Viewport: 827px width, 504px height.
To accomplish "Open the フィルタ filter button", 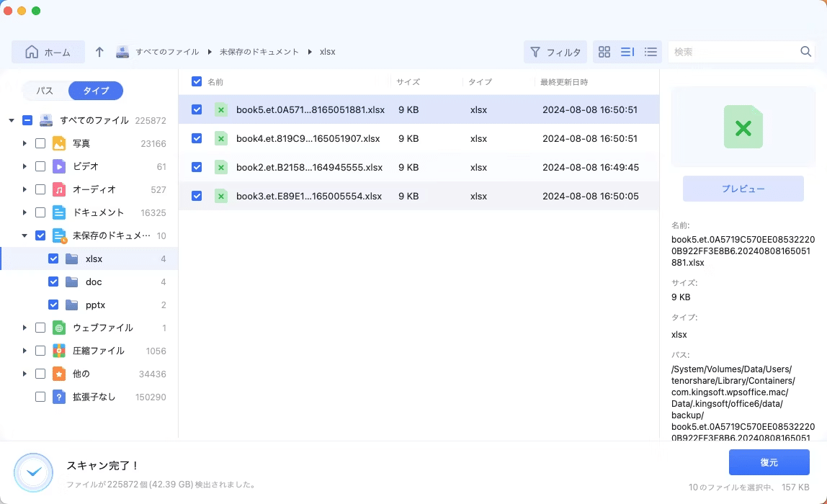I will 555,52.
